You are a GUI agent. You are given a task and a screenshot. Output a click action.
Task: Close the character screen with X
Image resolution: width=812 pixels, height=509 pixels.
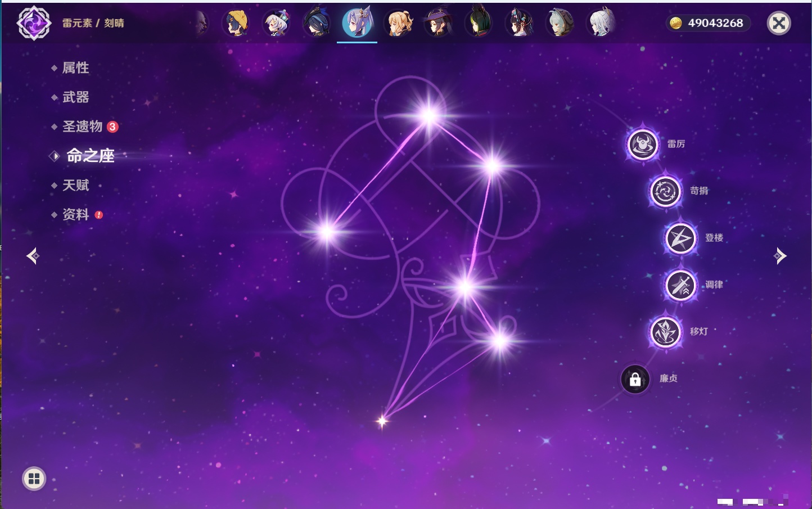[x=779, y=23]
